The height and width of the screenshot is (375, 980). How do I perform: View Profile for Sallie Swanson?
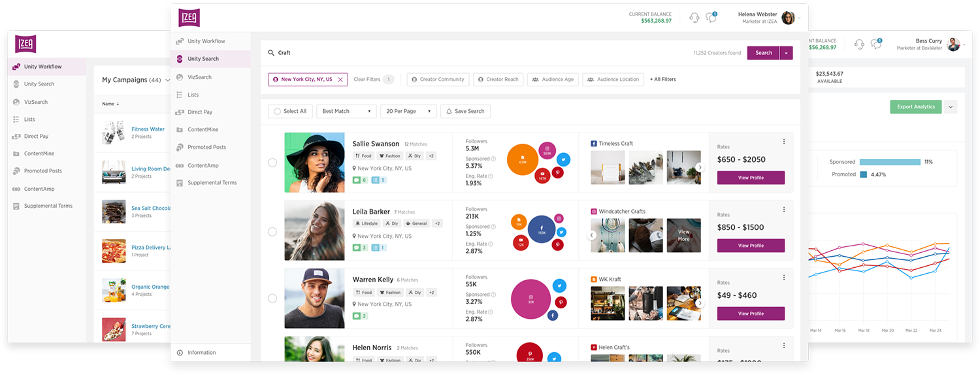[x=751, y=178]
